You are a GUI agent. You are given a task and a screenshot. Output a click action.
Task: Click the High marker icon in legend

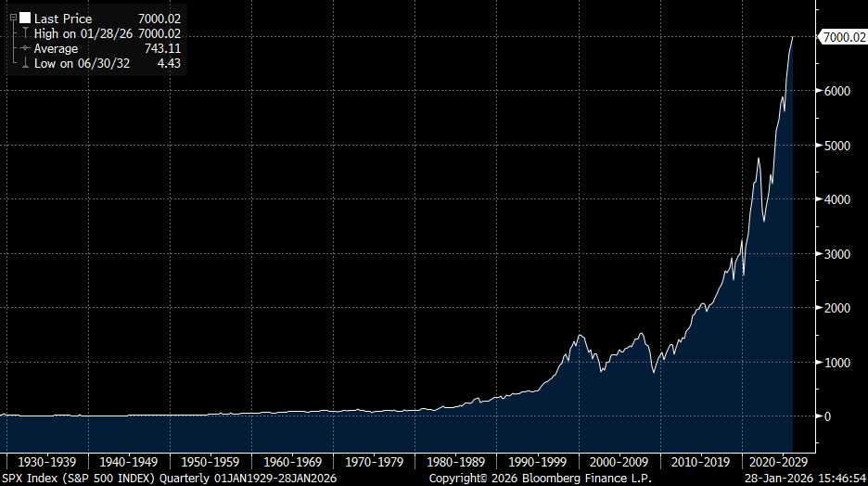pyautogui.click(x=25, y=33)
